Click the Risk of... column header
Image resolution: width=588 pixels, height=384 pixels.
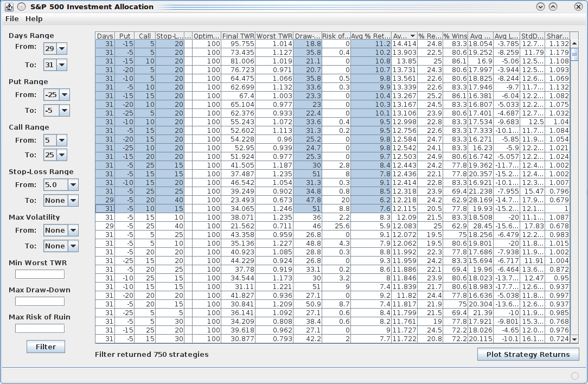(x=336, y=36)
